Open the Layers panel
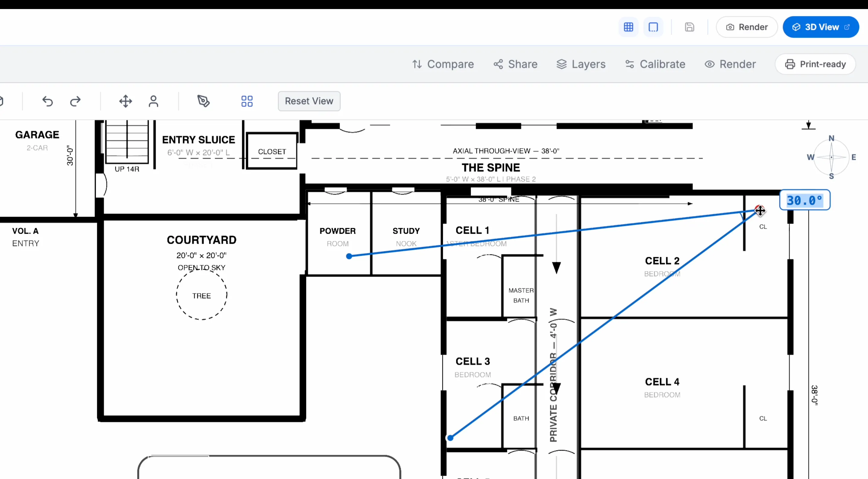Image resolution: width=868 pixels, height=479 pixels. (x=581, y=64)
